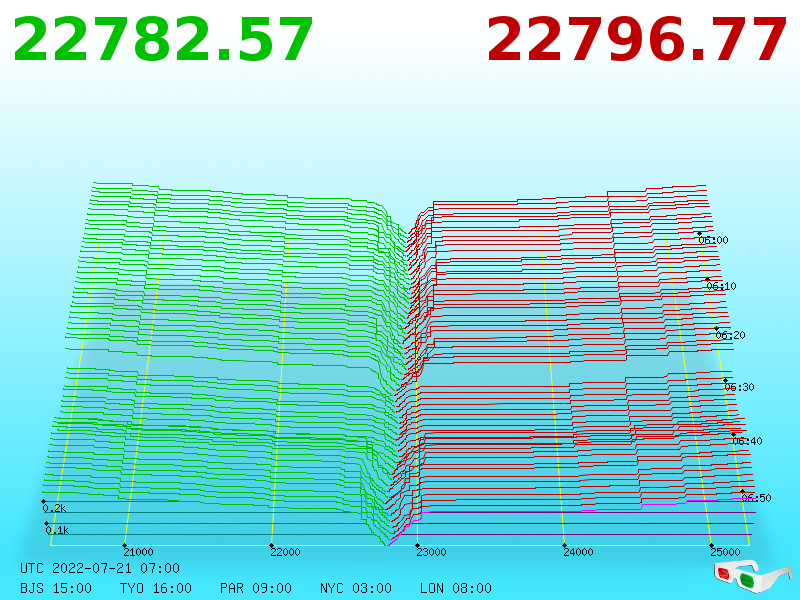Click the BJS 15:00 clock
Screen dimensions: 800x600
(56, 588)
